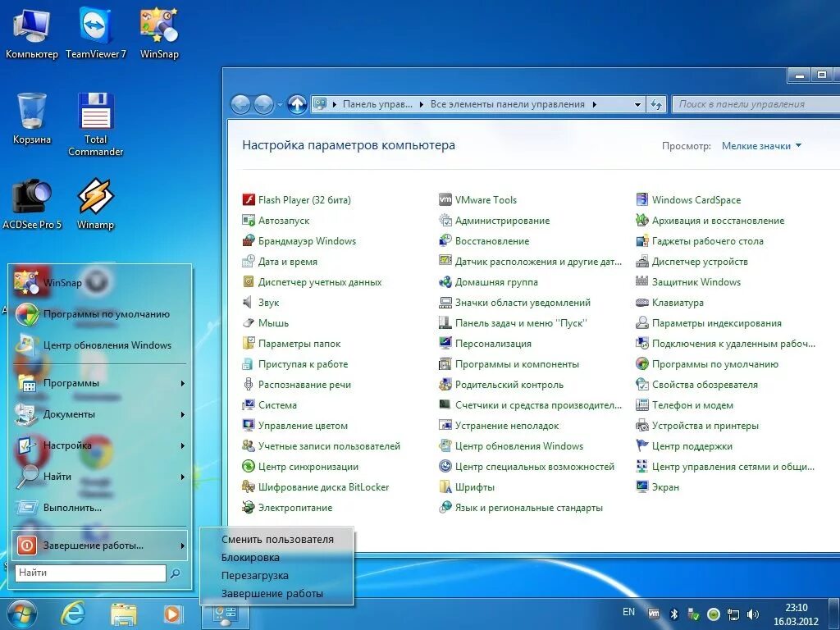Open the Программы и компоненты link

(517, 364)
